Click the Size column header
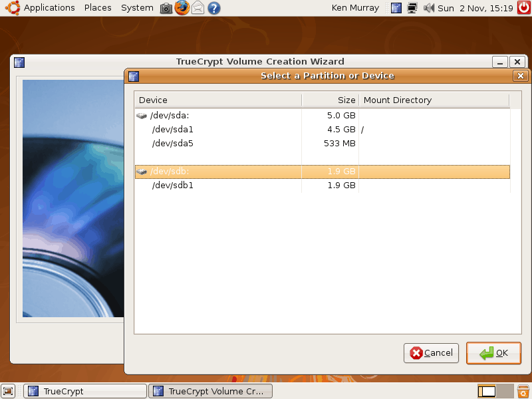 330,100
